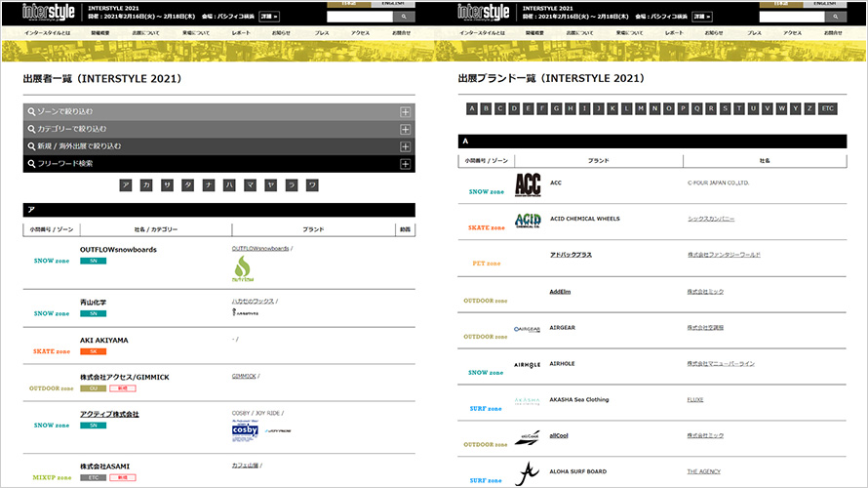Viewport: 868px width, 488px height.
Task: Select letter B in brand alphabet index
Action: (x=486, y=108)
